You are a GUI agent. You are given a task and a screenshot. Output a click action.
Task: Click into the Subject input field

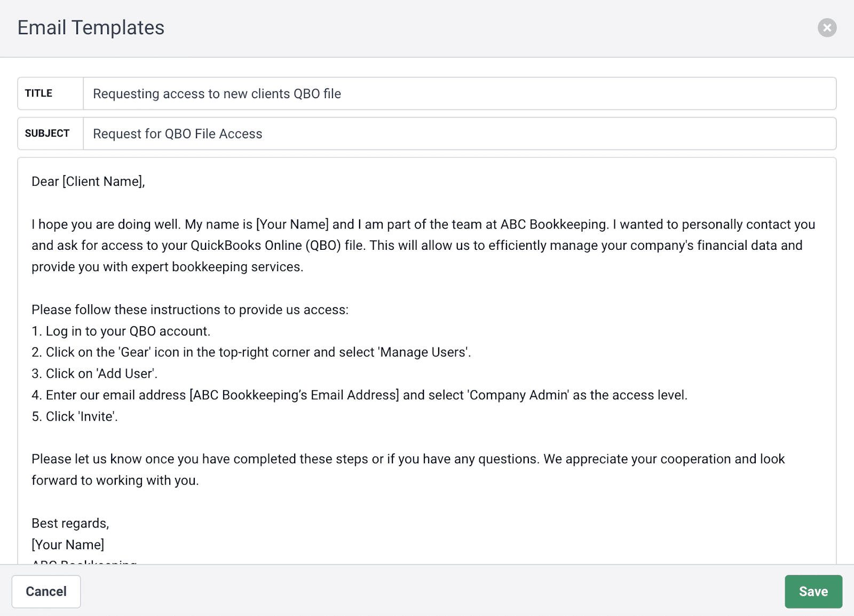(460, 133)
